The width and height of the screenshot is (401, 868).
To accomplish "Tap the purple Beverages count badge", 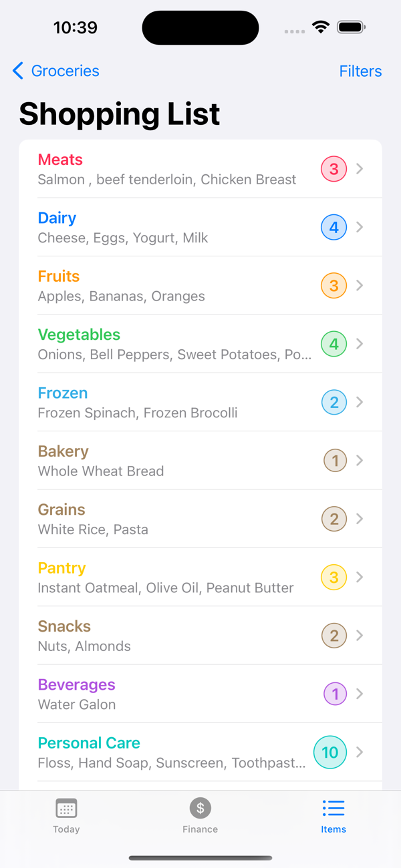I will (x=335, y=694).
